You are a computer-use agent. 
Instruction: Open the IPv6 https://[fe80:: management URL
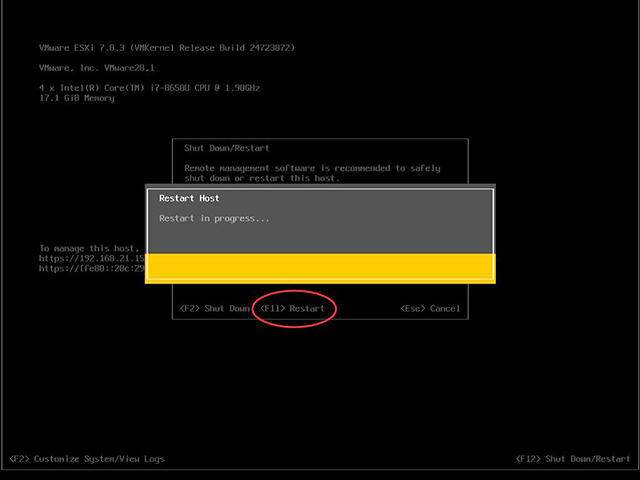click(x=92, y=269)
